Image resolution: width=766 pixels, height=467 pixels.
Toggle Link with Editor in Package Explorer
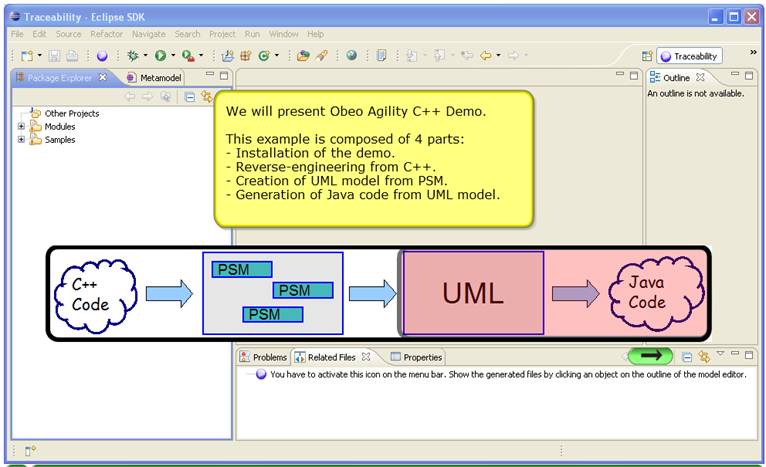pos(206,97)
